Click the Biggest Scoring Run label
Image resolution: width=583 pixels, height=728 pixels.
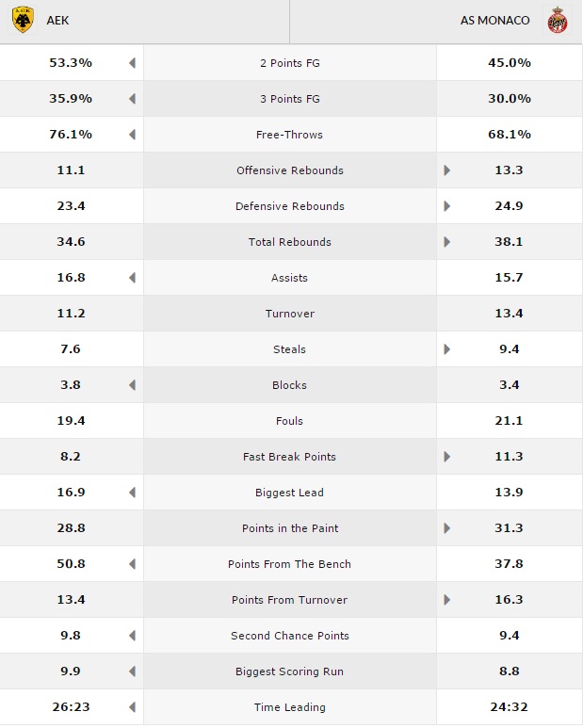coord(289,671)
